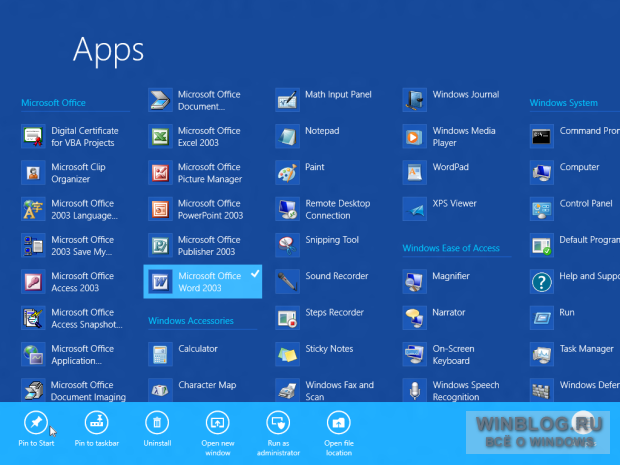Click the "Microsoft Office 2003 Language..." label
Viewport: 620px width, 465px height.
click(x=84, y=209)
